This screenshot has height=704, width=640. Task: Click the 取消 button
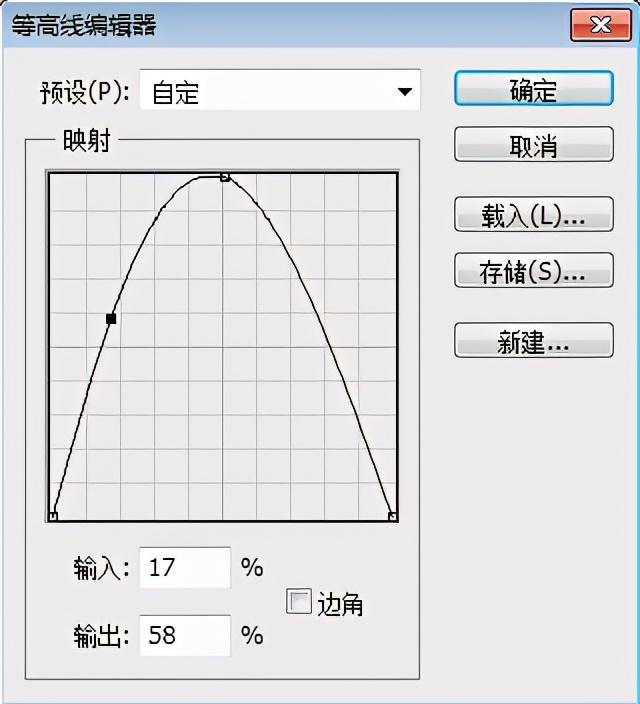(x=534, y=145)
